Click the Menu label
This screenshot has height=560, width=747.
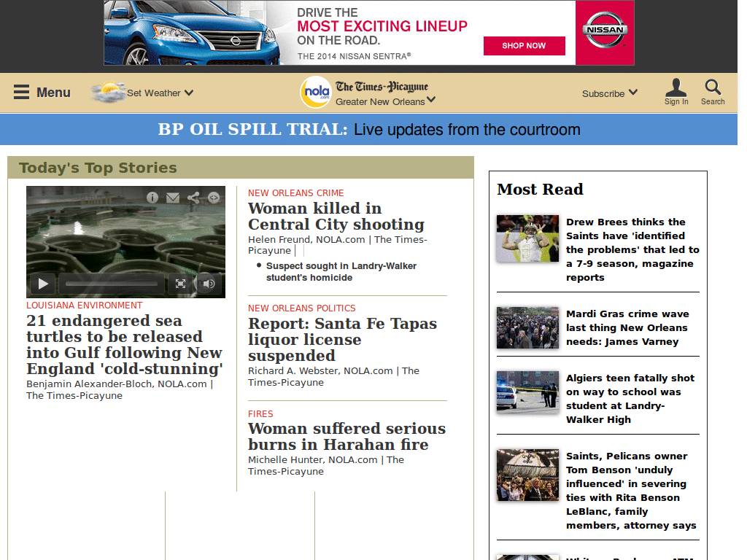[53, 93]
